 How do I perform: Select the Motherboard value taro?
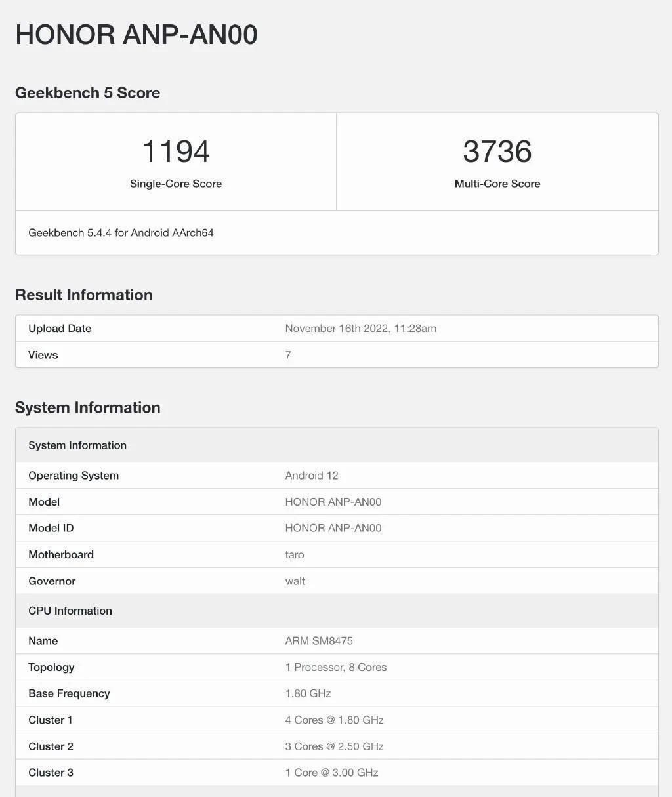click(x=295, y=554)
